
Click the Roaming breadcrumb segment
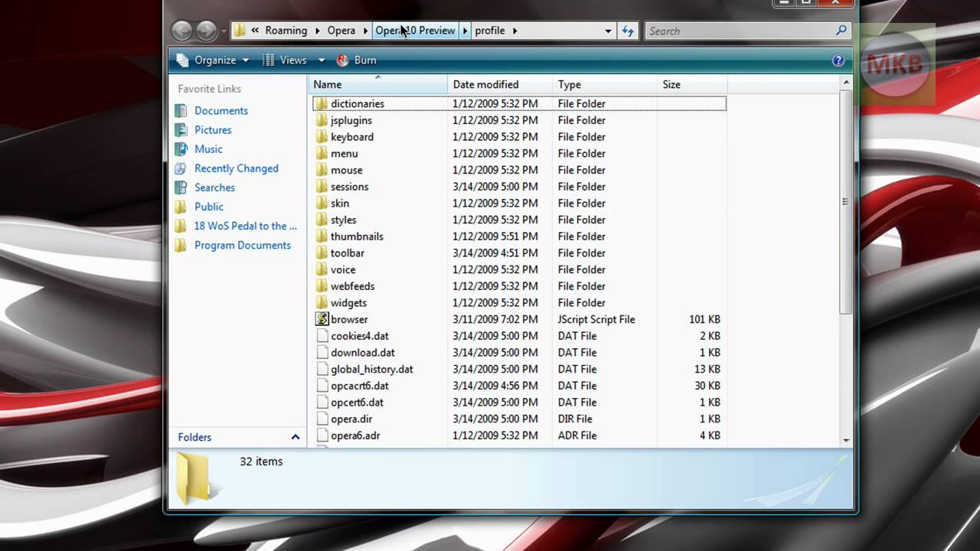coord(286,31)
